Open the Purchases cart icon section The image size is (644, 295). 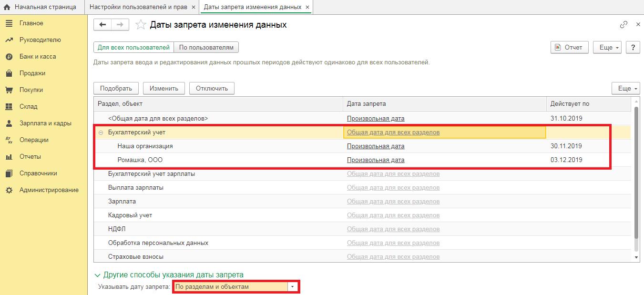pyautogui.click(x=9, y=90)
